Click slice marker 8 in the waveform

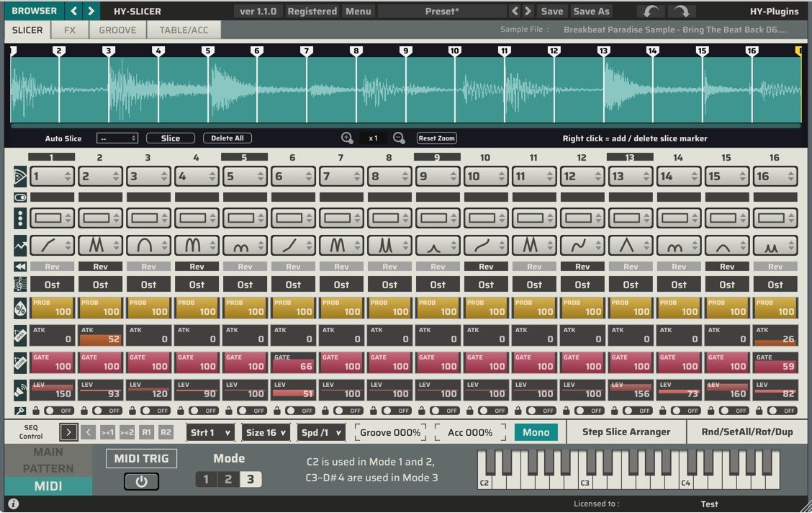[x=356, y=50]
